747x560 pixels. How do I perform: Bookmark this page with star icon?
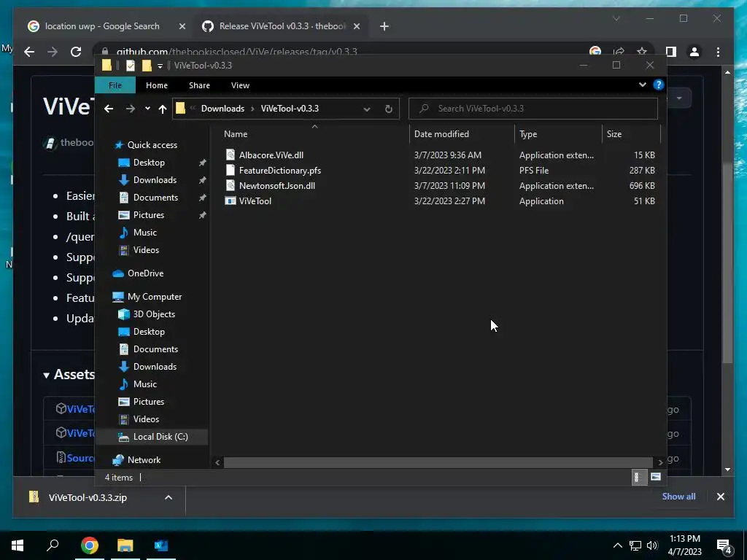(642, 51)
